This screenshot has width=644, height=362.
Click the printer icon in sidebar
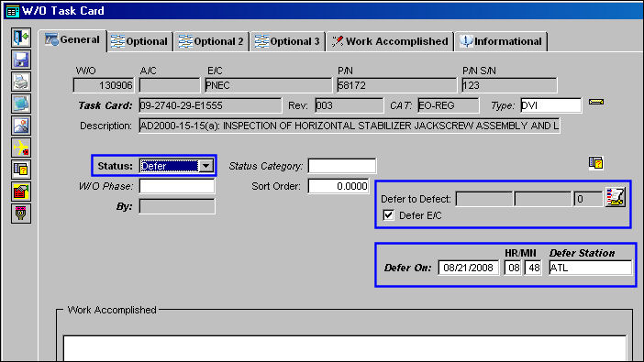[x=21, y=82]
